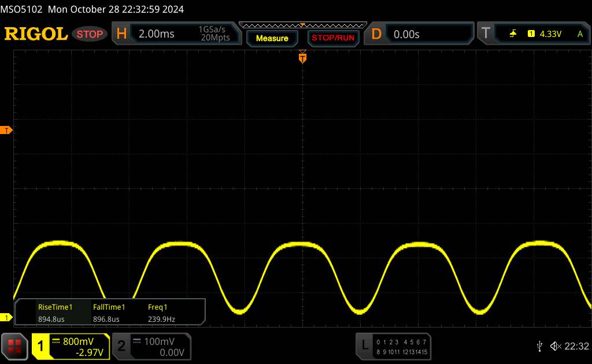Click the trigger mode A indicator
This screenshot has width=592, height=364.
580,34
